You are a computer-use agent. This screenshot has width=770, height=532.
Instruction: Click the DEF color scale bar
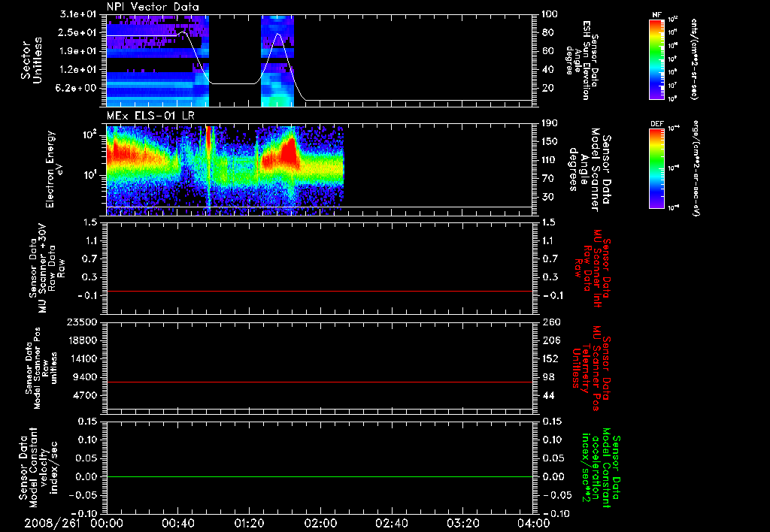click(657, 168)
